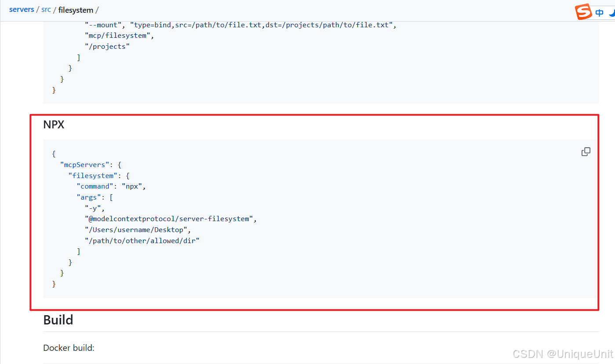
Task: Click the /path/to/other/allowed/dir string
Action: pyautogui.click(x=142, y=240)
